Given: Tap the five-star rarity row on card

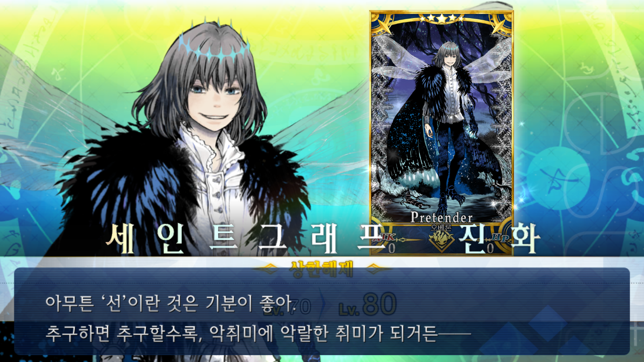Looking at the screenshot, I should 442,18.
